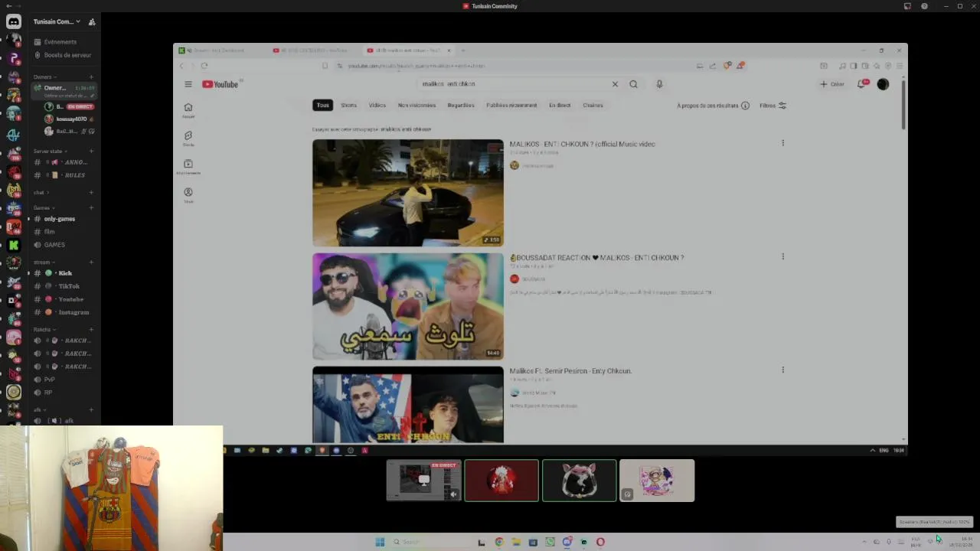Viewport: 980px width, 551px height.
Task: Open the Discord help question-mark icon
Action: pos(924,6)
